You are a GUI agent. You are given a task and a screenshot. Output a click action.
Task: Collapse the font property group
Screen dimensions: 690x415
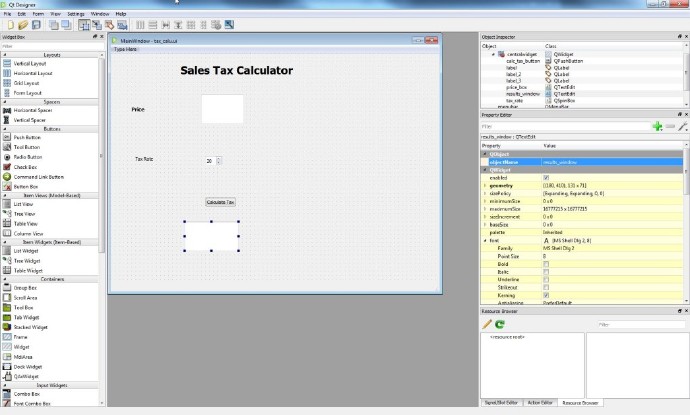(485, 241)
